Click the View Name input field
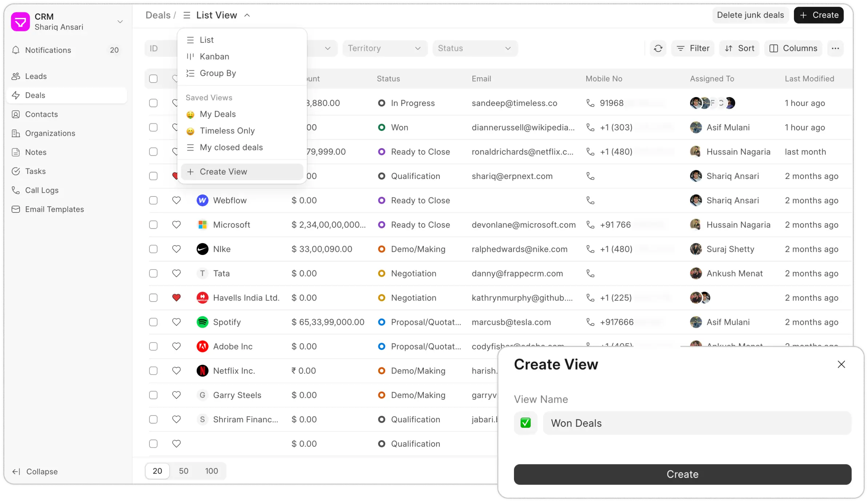 point(697,423)
